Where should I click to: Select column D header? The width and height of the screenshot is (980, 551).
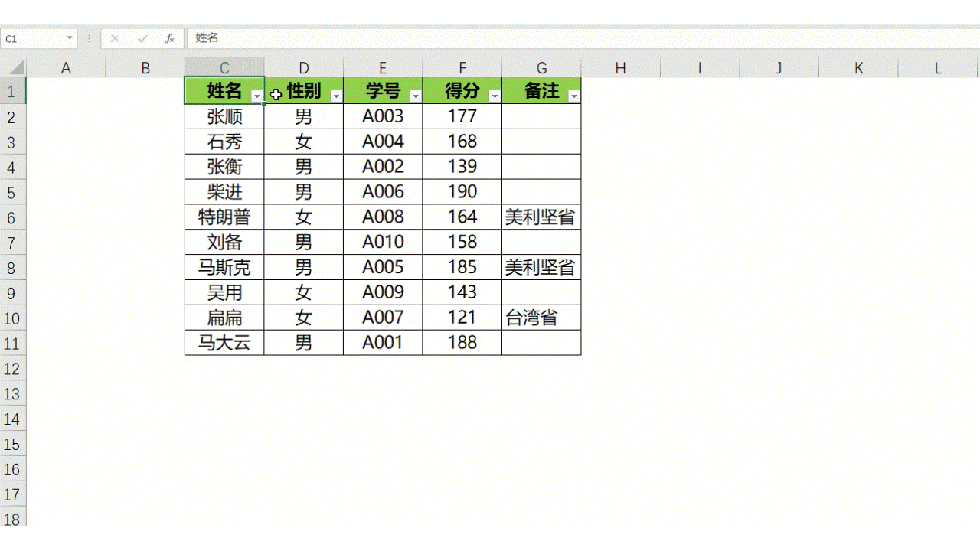304,67
